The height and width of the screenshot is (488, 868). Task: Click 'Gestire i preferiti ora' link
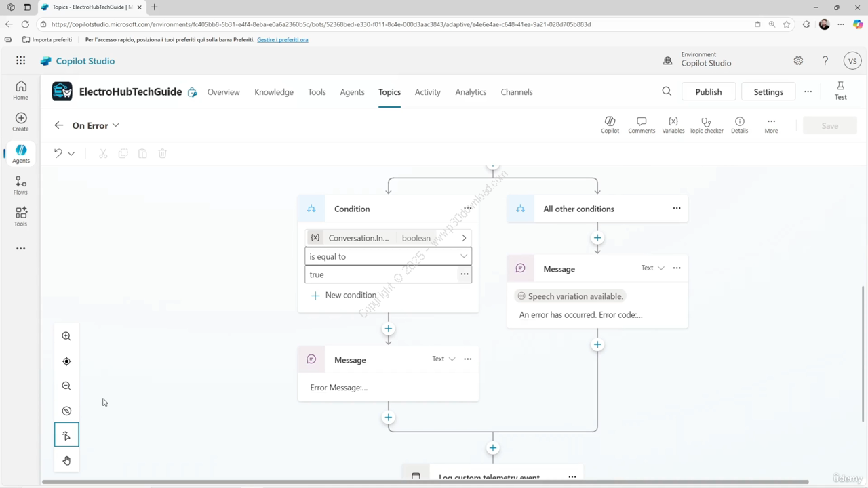282,39
